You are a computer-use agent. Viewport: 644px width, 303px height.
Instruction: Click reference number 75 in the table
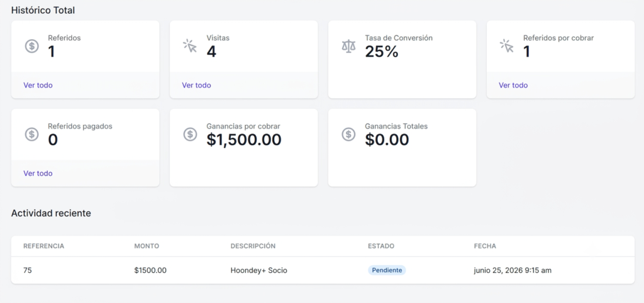(28, 270)
